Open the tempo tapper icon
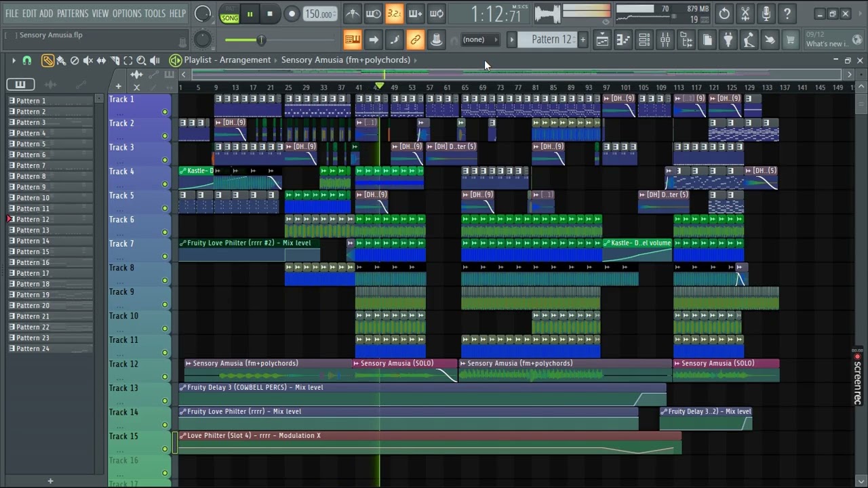The image size is (868, 488). [749, 40]
